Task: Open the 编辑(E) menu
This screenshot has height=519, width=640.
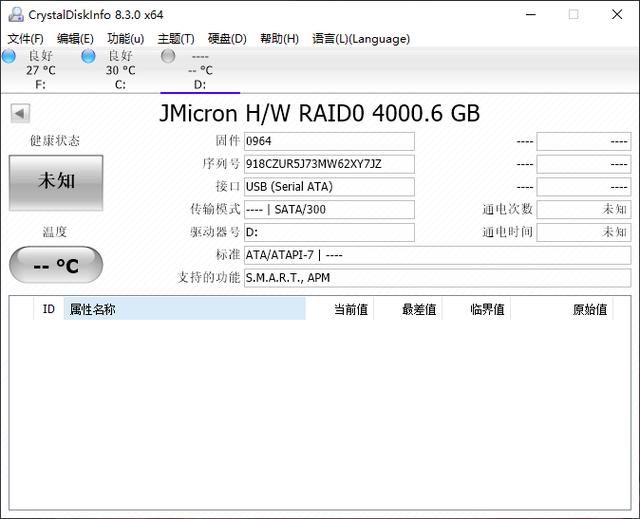Action: coord(75,39)
